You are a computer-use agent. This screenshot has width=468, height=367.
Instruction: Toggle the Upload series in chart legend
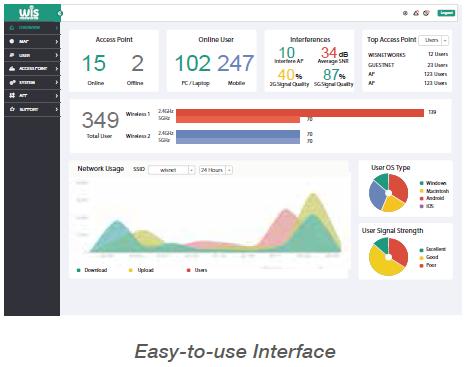tap(141, 270)
